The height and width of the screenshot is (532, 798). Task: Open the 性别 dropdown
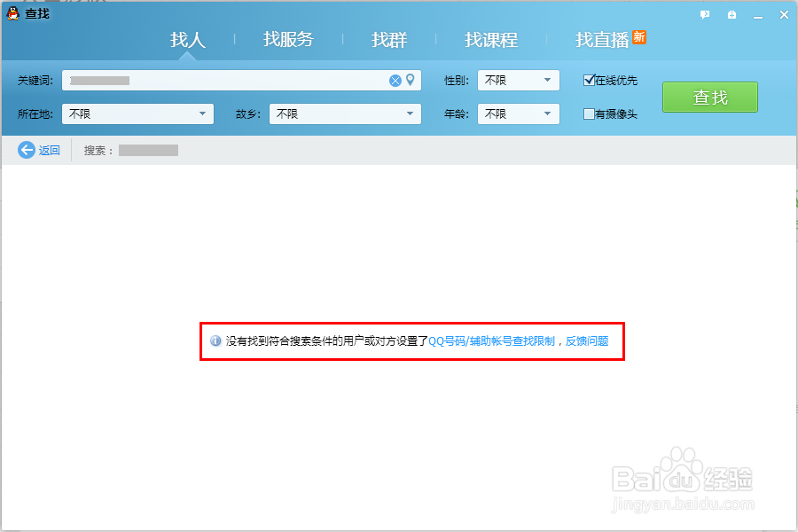point(518,81)
